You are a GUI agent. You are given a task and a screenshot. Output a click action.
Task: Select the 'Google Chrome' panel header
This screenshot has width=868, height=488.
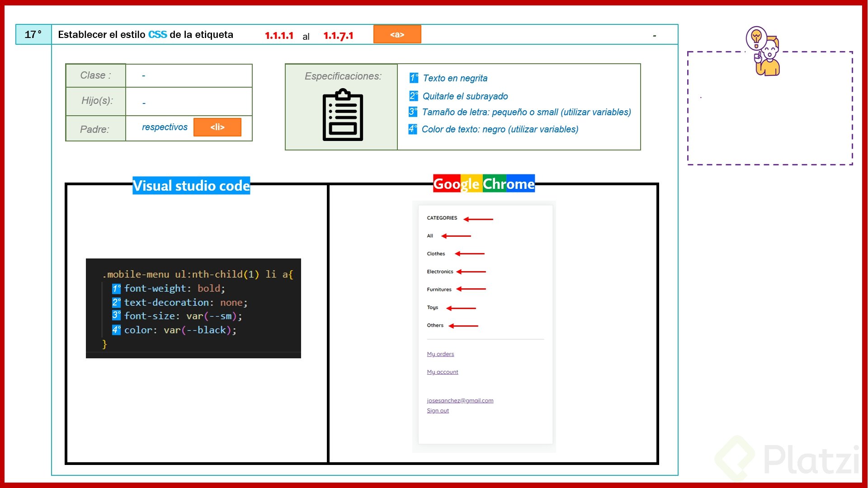(483, 184)
